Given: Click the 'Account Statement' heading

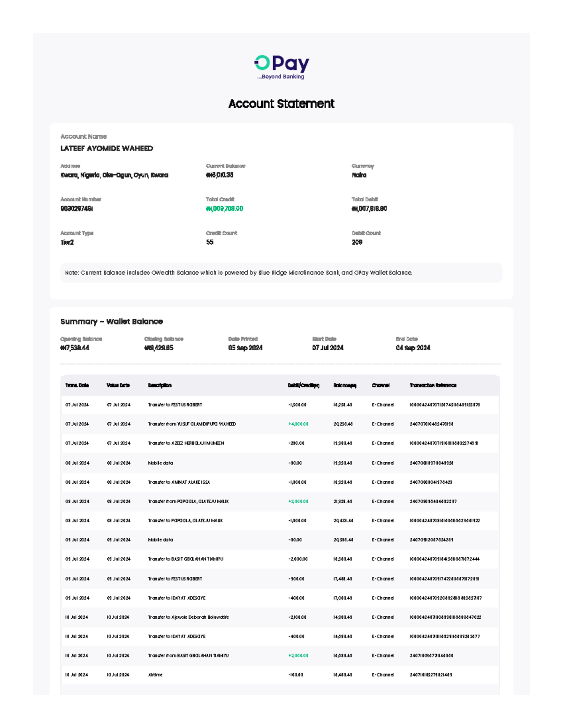Looking at the screenshot, I should point(281,104).
